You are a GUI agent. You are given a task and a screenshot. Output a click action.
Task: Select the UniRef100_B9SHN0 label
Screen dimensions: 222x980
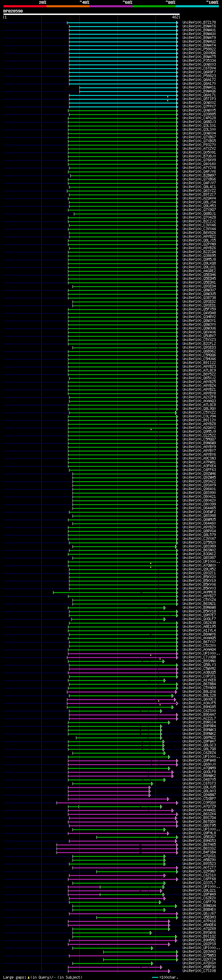(199, 661)
